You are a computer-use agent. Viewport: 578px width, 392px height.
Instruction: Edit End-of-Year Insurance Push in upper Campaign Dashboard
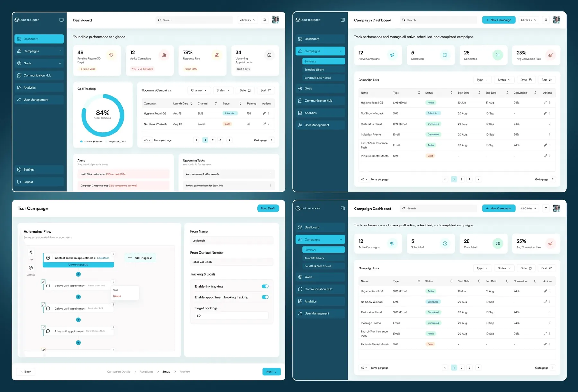pos(545,145)
